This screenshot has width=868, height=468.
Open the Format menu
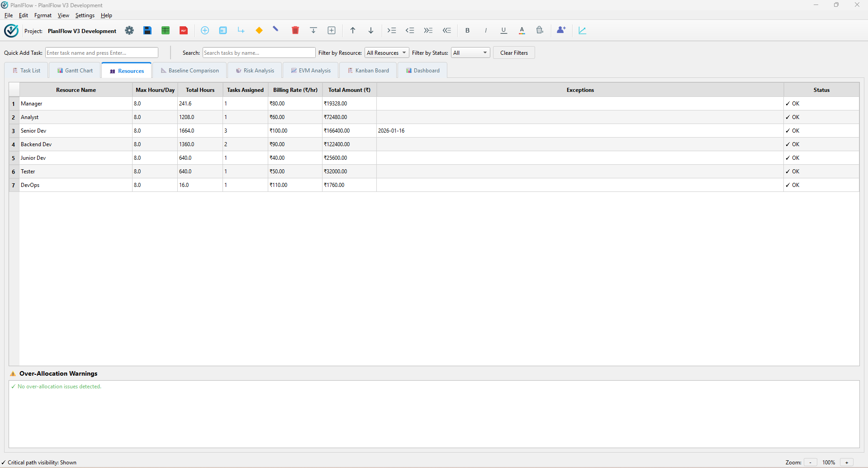coord(43,15)
